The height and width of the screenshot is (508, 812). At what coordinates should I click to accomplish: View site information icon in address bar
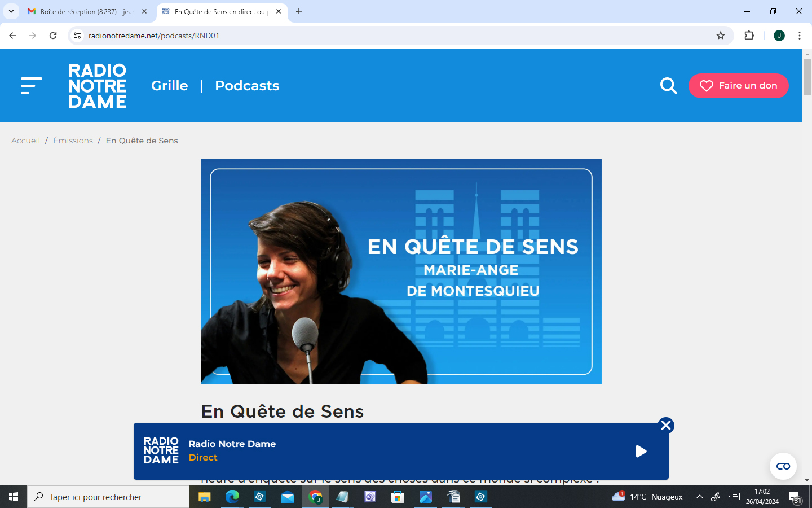(x=77, y=36)
